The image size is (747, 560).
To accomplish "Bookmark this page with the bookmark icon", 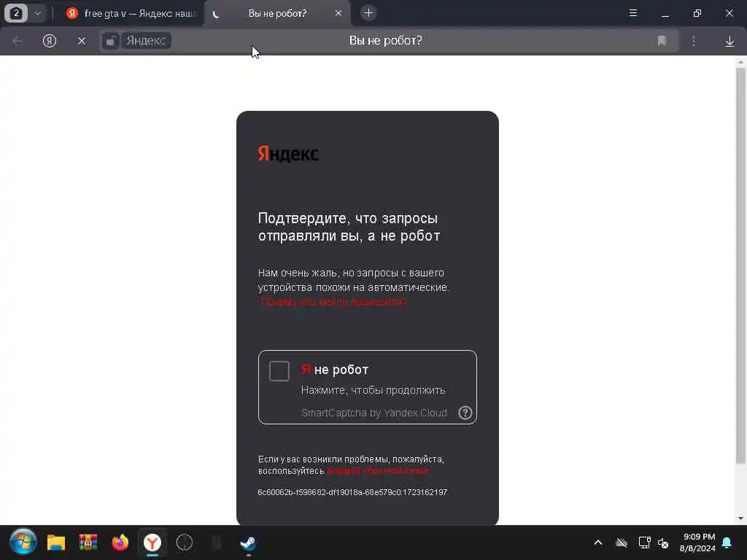I will click(662, 41).
